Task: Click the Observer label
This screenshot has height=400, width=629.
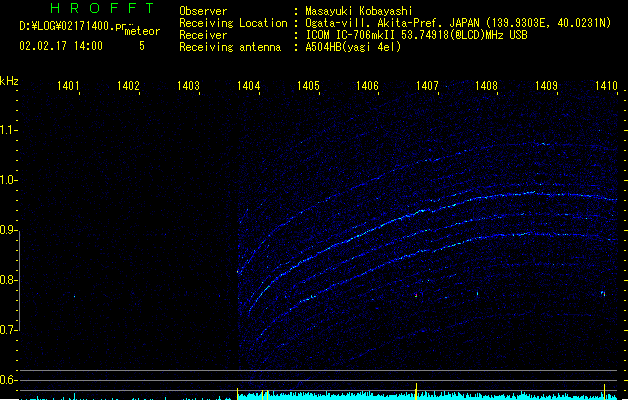Action: pos(203,11)
